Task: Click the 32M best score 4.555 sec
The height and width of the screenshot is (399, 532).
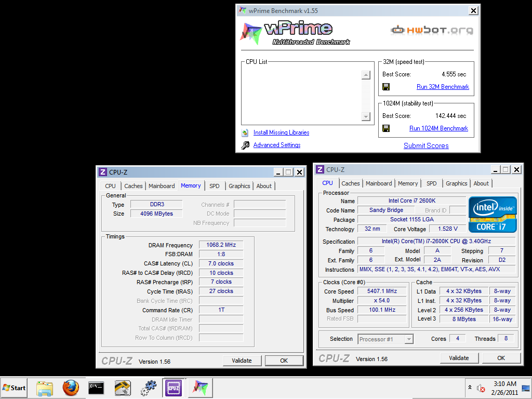Action: [454, 74]
